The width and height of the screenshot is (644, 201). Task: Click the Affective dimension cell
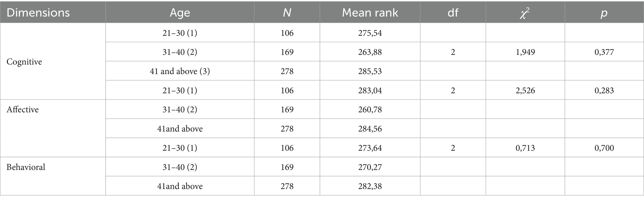22,110
